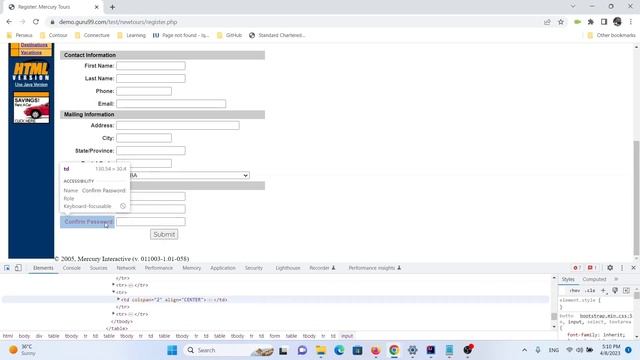Open the Performance tab
This screenshot has width=640, height=360.
(x=159, y=268)
